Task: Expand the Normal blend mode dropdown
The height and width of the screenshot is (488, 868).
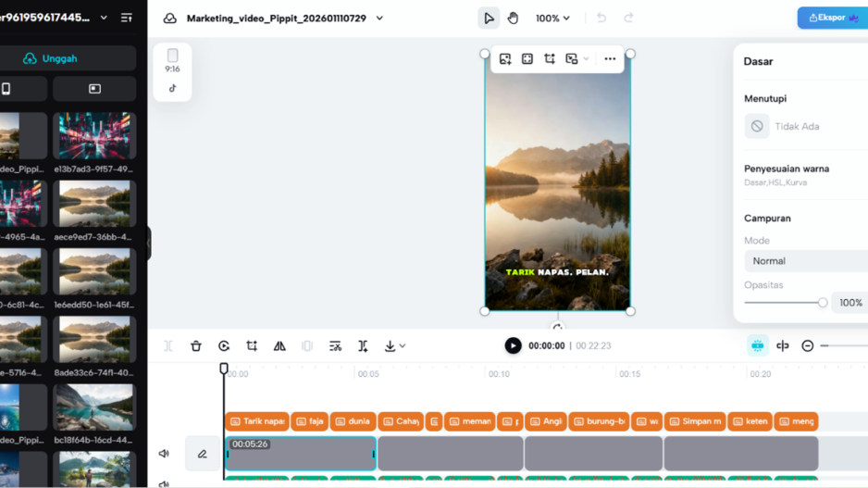Action: [805, 261]
